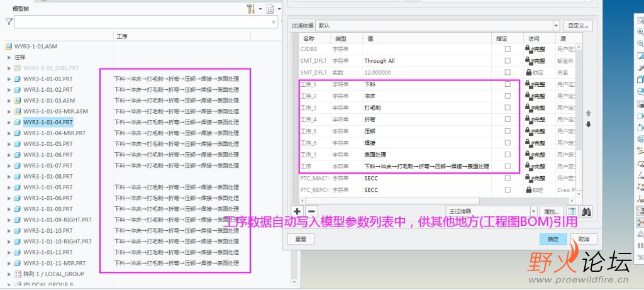Click lock icon in 工序_1 row

point(528,84)
